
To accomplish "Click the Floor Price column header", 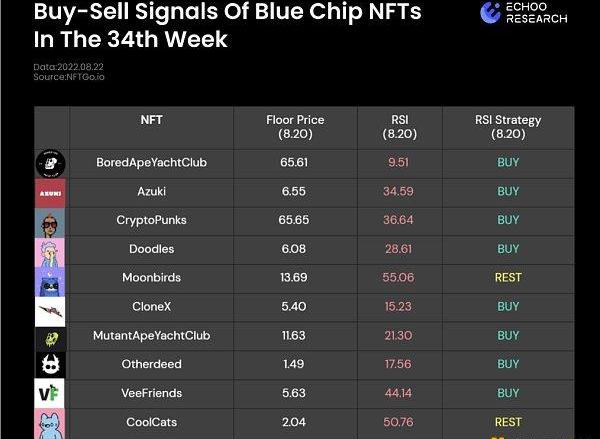I will pos(297,126).
